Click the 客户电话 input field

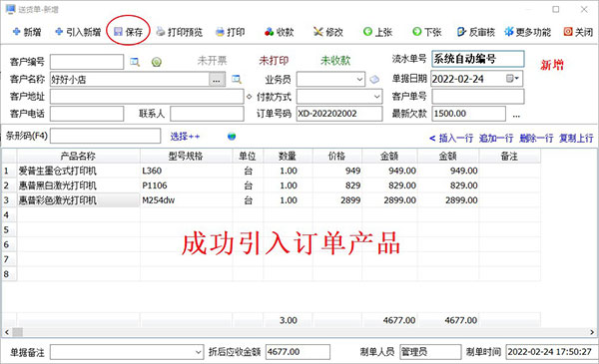point(87,114)
